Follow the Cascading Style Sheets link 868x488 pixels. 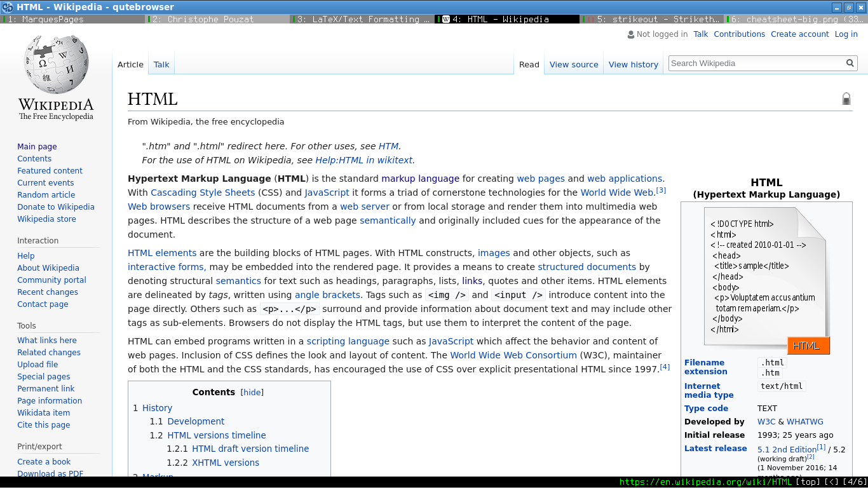click(x=203, y=193)
